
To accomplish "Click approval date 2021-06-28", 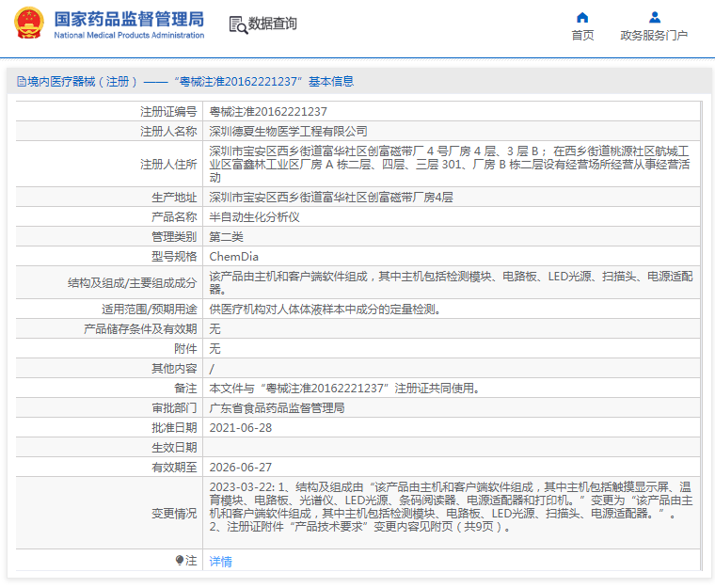I will [241, 428].
